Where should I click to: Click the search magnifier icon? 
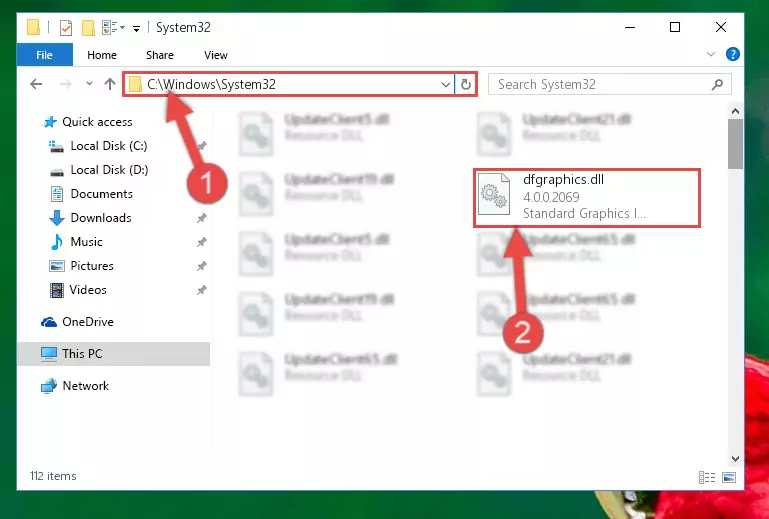(718, 84)
